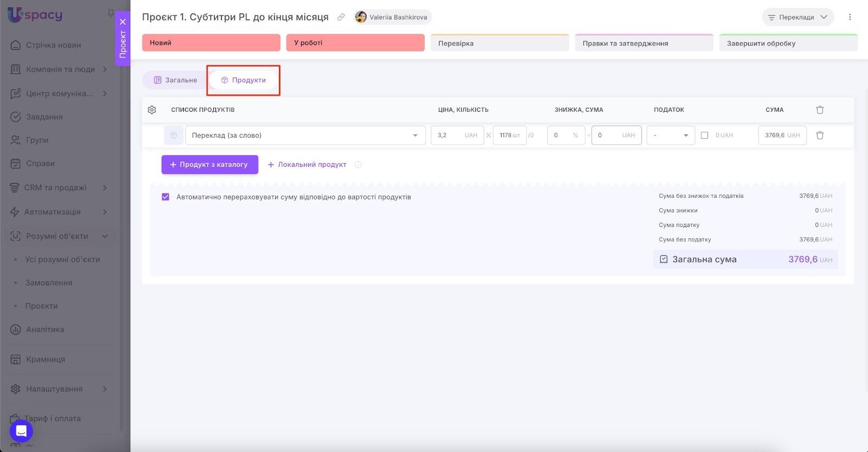Open the Переклад (за слово) product dropdown
The height and width of the screenshot is (452, 868).
tap(305, 135)
